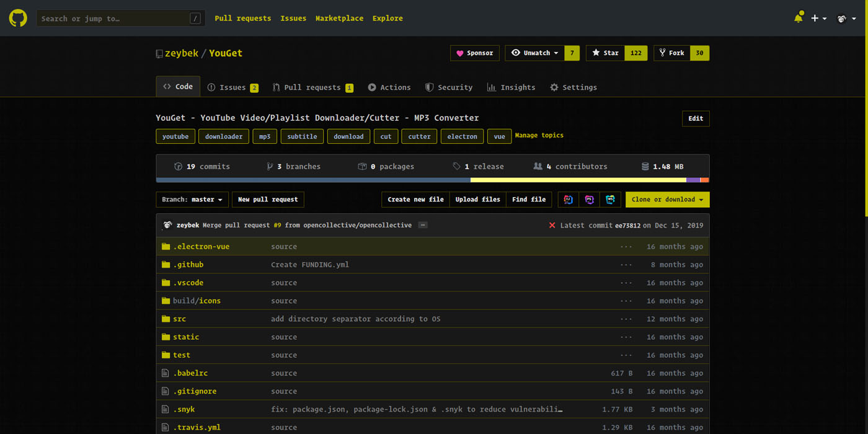
Task: Open the repository in IntelliJ IDEA
Action: coord(567,199)
